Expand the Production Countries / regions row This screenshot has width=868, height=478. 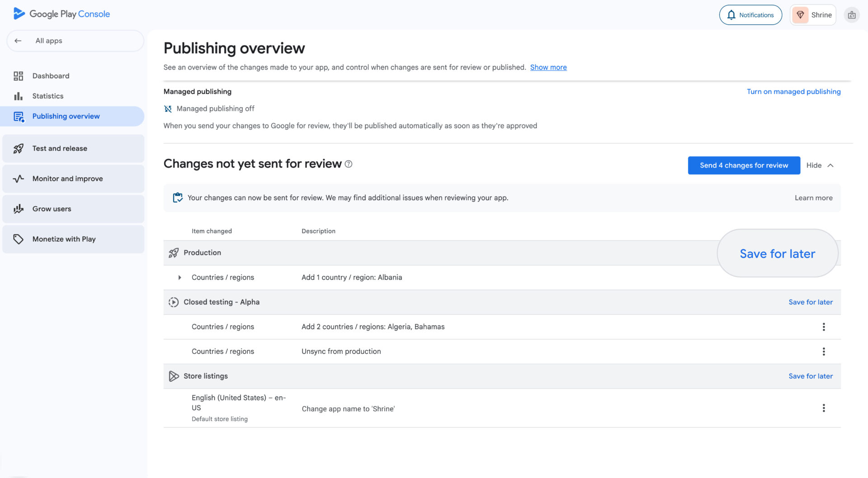tap(179, 277)
